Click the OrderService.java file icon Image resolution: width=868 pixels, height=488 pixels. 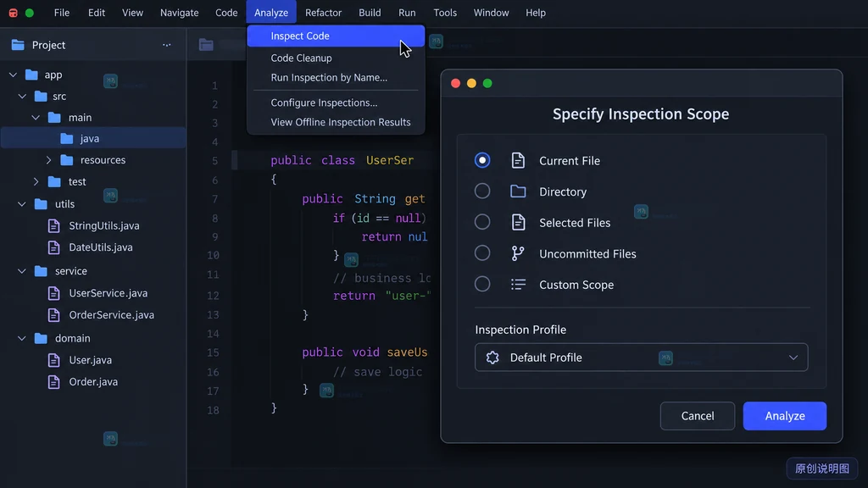coord(53,315)
